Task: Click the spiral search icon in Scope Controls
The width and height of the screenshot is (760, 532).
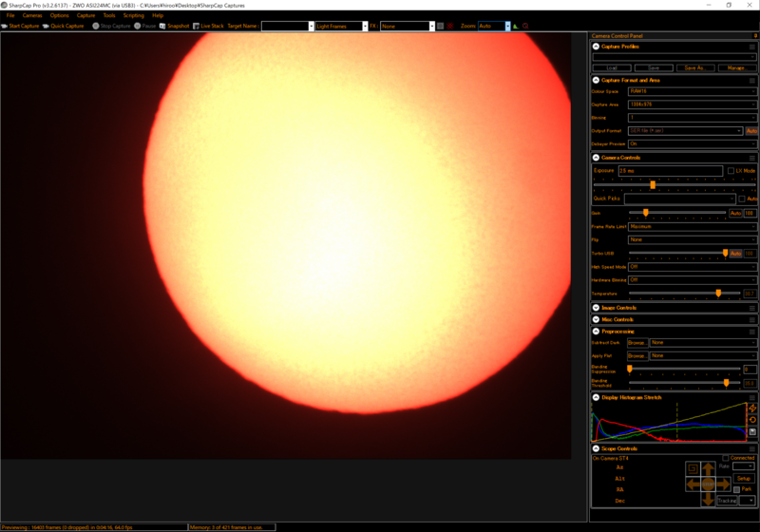Action: tap(693, 468)
